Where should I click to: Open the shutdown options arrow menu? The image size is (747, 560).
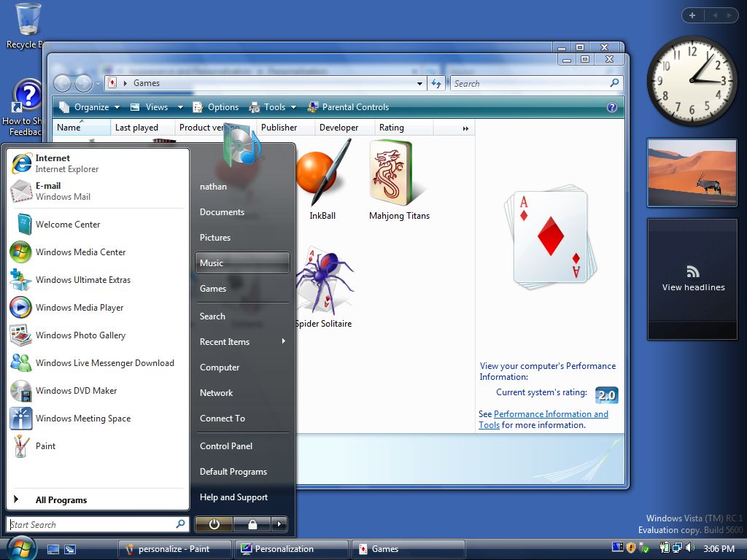[279, 524]
